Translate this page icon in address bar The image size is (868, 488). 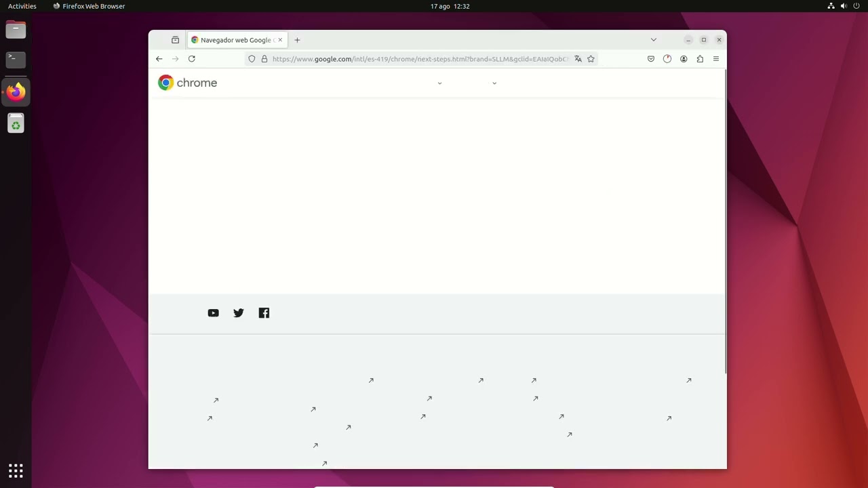578,59
